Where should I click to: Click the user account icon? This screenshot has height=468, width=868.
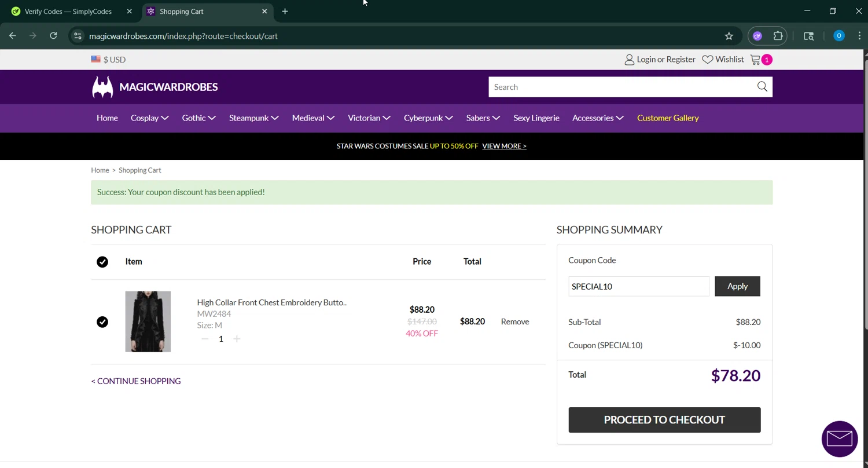(629, 60)
